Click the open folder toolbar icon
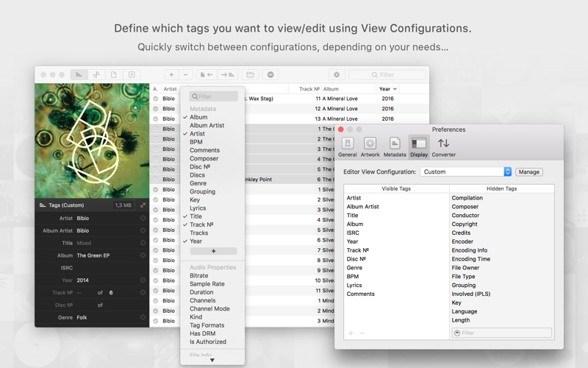The width and height of the screenshot is (588, 368). pyautogui.click(x=251, y=74)
